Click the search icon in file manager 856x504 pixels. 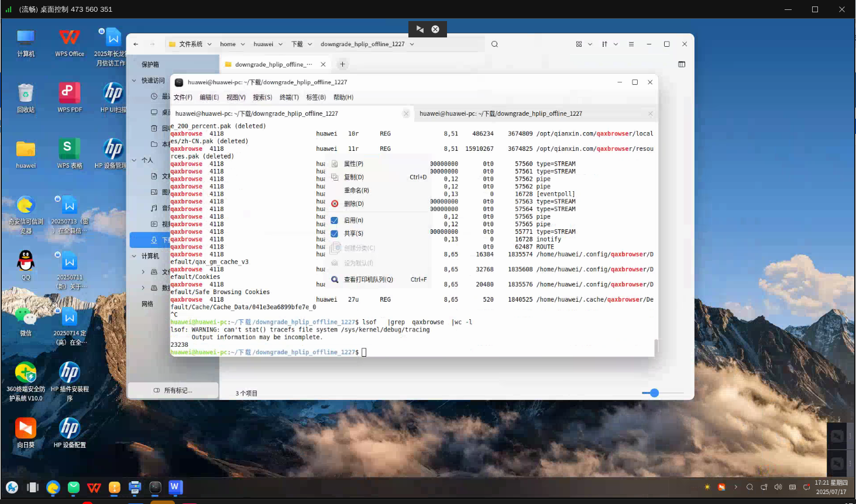point(494,44)
